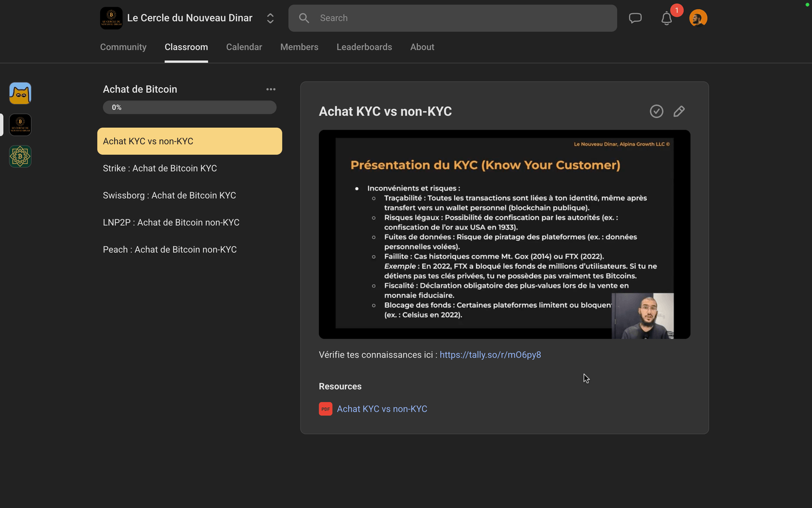Open the PDF icon for Achat KYC resource
Screen dimensions: 812x508
point(325,409)
